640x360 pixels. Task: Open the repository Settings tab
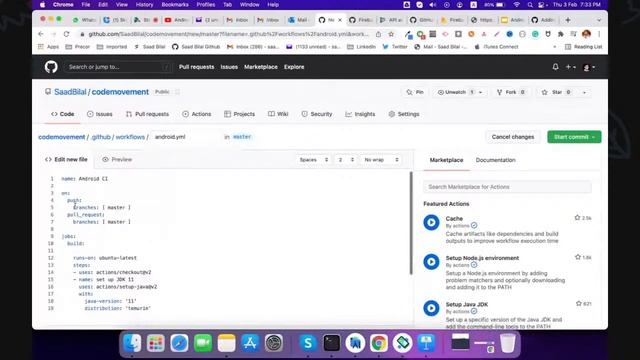pyautogui.click(x=404, y=114)
